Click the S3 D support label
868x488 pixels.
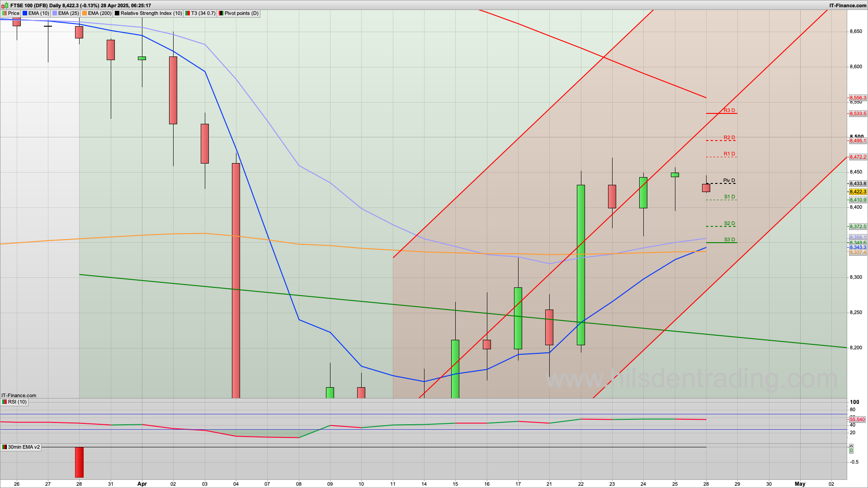pos(730,239)
